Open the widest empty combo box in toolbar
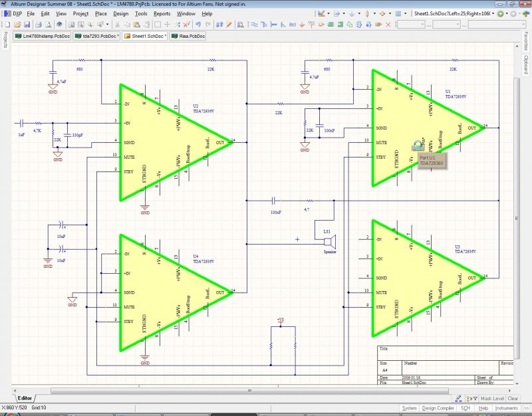This screenshot has height=416, width=532. coord(497,25)
